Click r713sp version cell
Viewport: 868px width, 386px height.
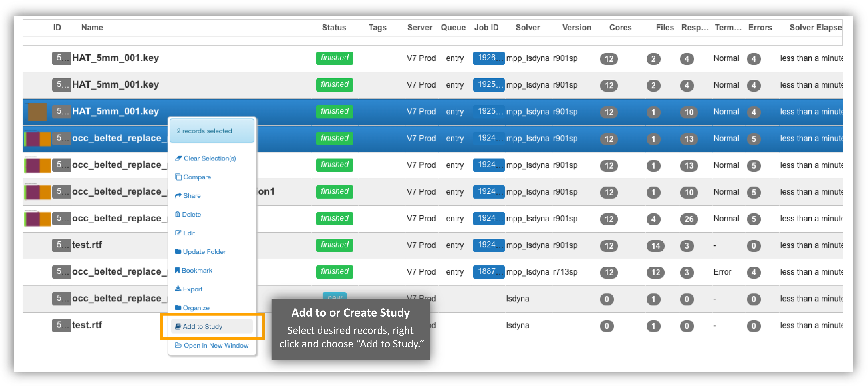[565, 272]
